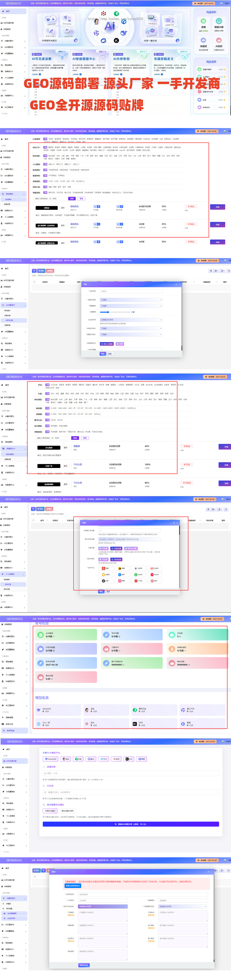The image size is (231, 980).
Task: Click the 通义千问 model card in 模型收录
Action: (202, 710)
